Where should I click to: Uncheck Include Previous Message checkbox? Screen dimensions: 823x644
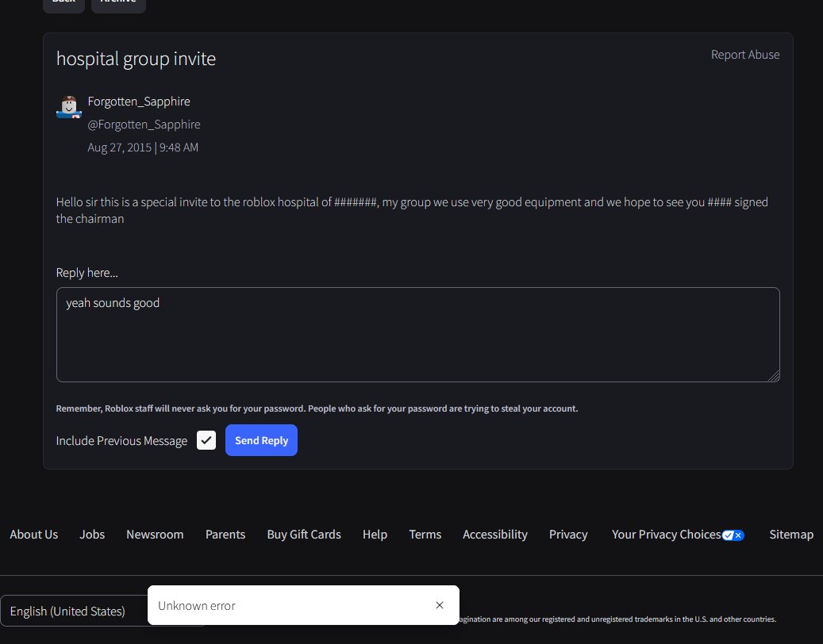coord(206,440)
